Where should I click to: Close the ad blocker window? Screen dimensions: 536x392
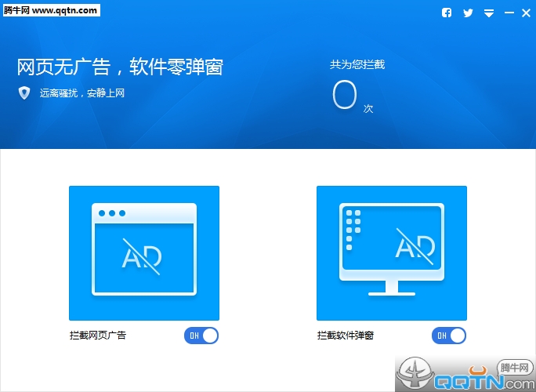click(526, 13)
